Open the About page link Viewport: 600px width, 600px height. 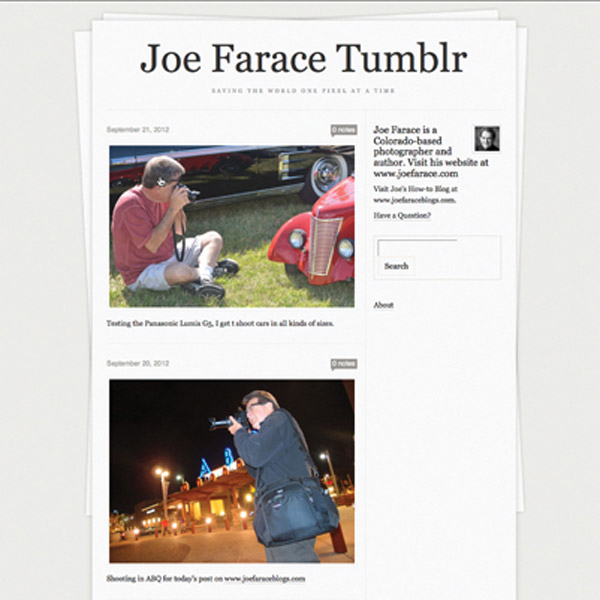click(383, 305)
